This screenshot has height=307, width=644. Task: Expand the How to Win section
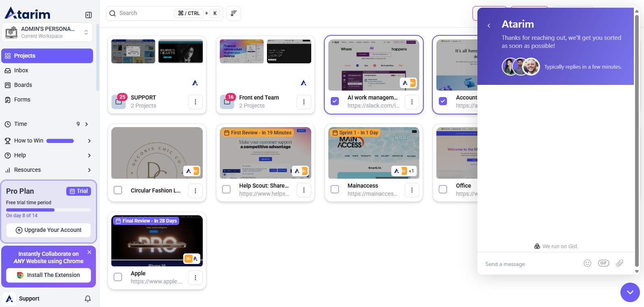[x=89, y=141]
